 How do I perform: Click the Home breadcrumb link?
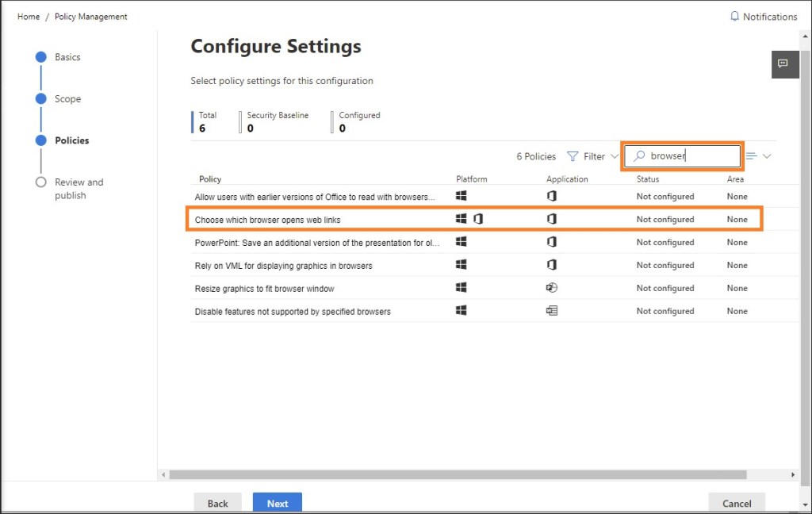click(29, 17)
